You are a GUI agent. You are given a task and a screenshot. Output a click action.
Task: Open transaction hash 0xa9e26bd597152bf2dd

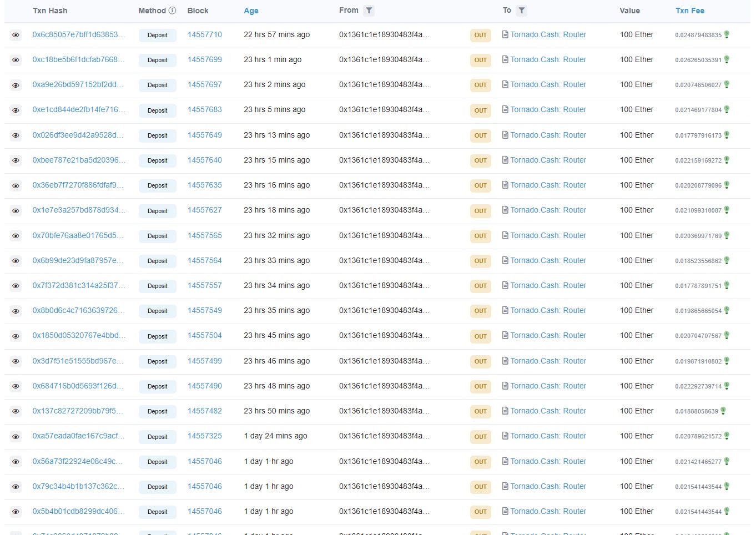pyautogui.click(x=78, y=84)
